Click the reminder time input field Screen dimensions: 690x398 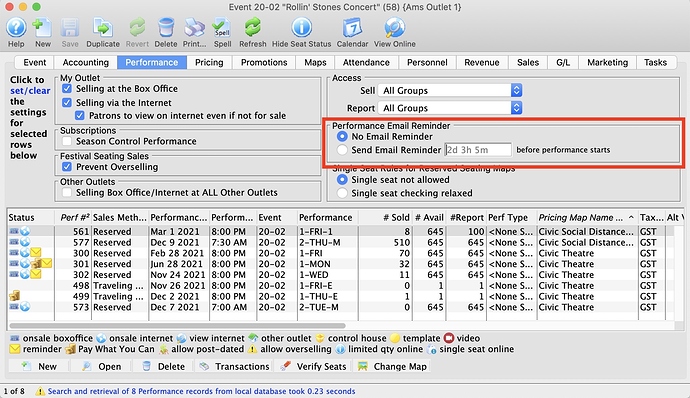pyautogui.click(x=478, y=150)
